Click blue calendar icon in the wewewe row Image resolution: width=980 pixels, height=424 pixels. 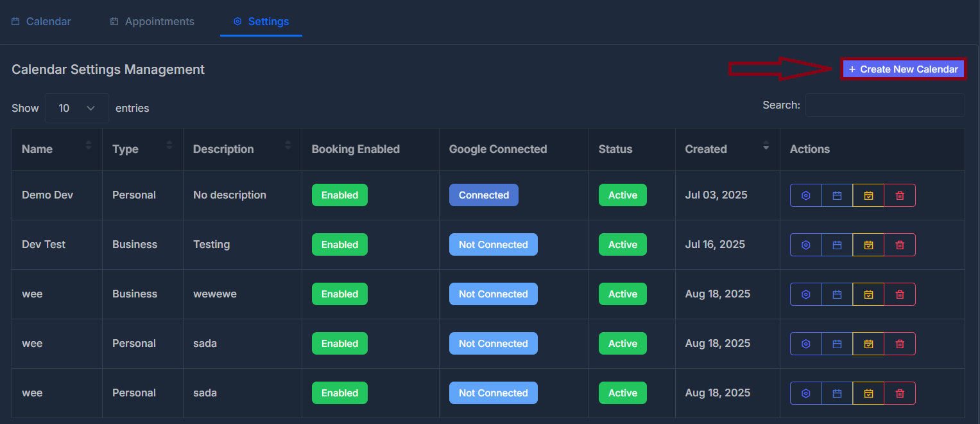(x=837, y=294)
